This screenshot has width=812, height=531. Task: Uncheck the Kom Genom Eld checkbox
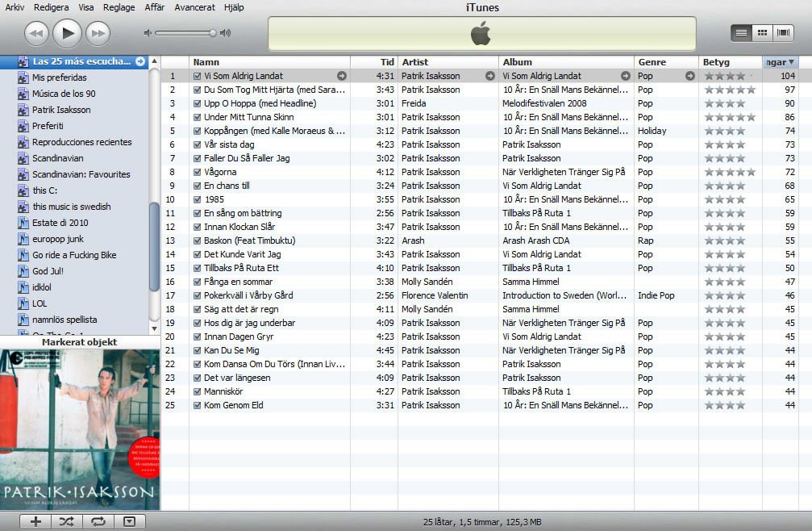[197, 405]
